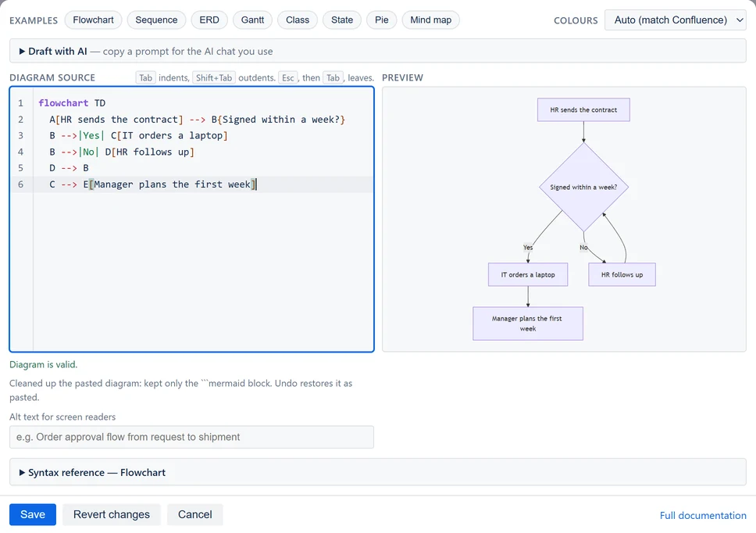Load the Flowchart example

[x=93, y=20]
